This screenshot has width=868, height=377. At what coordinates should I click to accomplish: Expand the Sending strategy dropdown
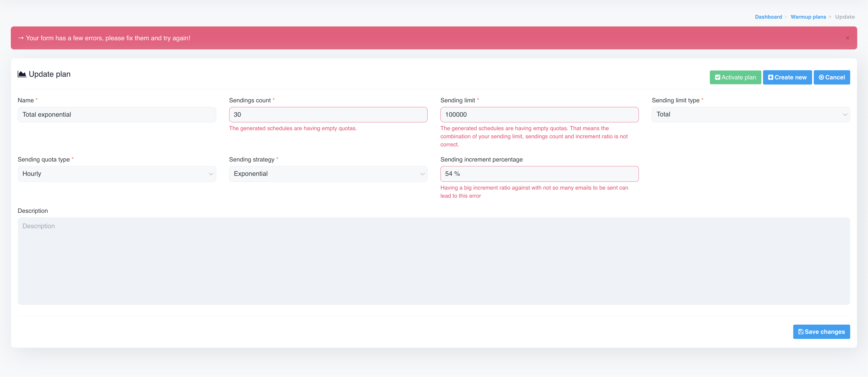pos(328,174)
